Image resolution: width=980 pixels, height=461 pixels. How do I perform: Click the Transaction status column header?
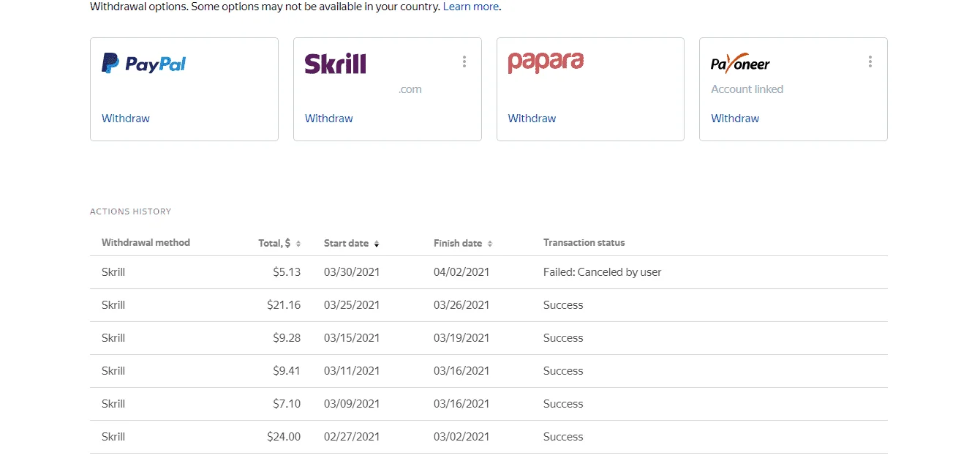(584, 243)
